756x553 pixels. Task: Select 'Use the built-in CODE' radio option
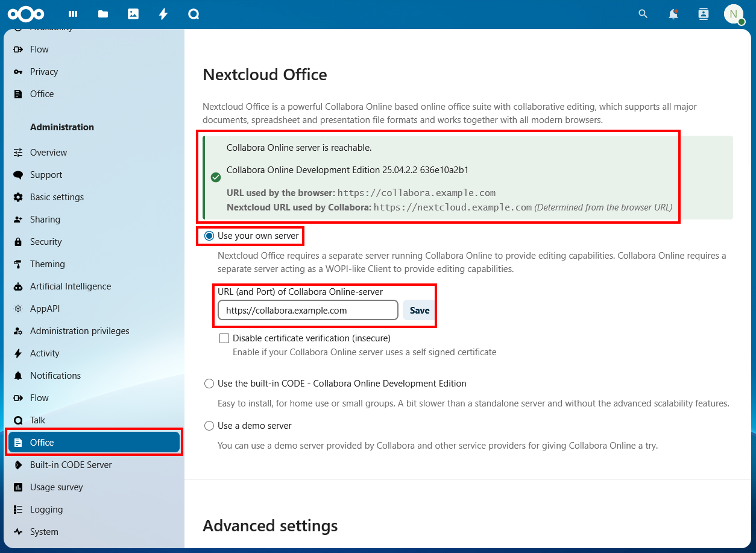pos(209,384)
